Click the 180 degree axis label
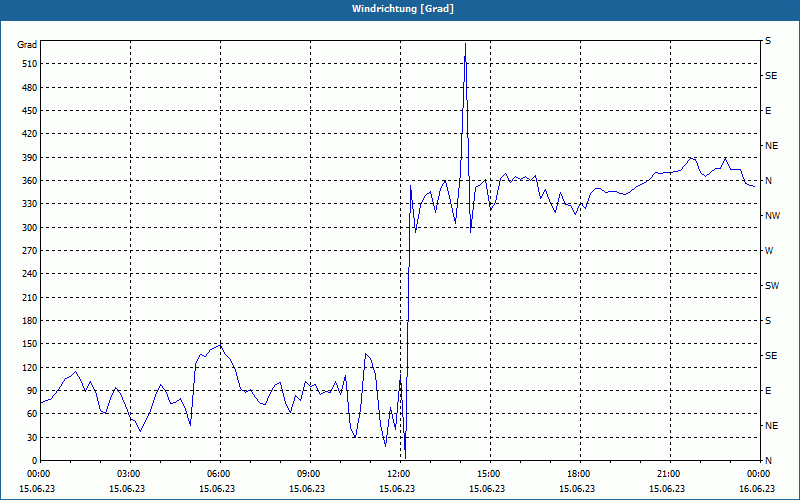 (30, 321)
